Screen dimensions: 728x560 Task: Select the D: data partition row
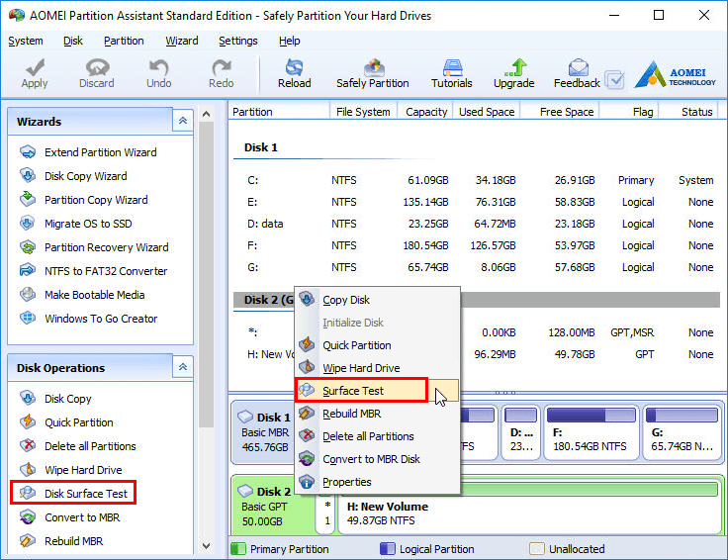point(476,224)
